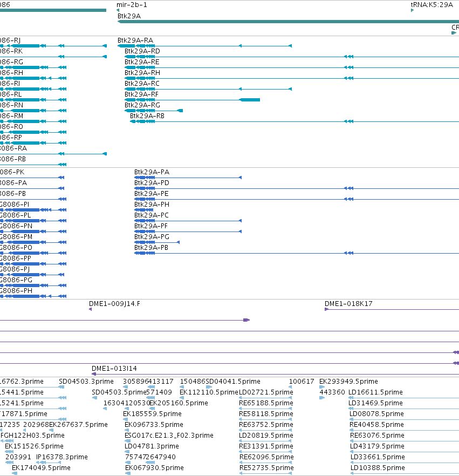Select transcript Btk29A-RA
The image size is (459, 476).
click(x=204, y=46)
